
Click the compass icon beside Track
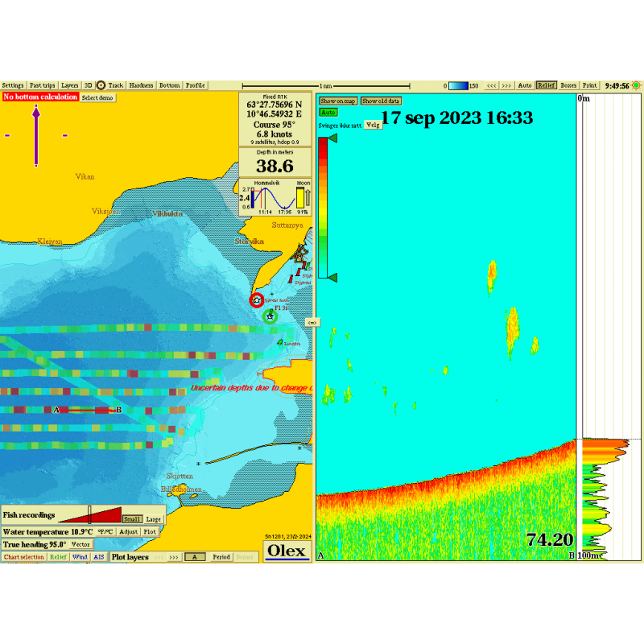[x=101, y=85]
